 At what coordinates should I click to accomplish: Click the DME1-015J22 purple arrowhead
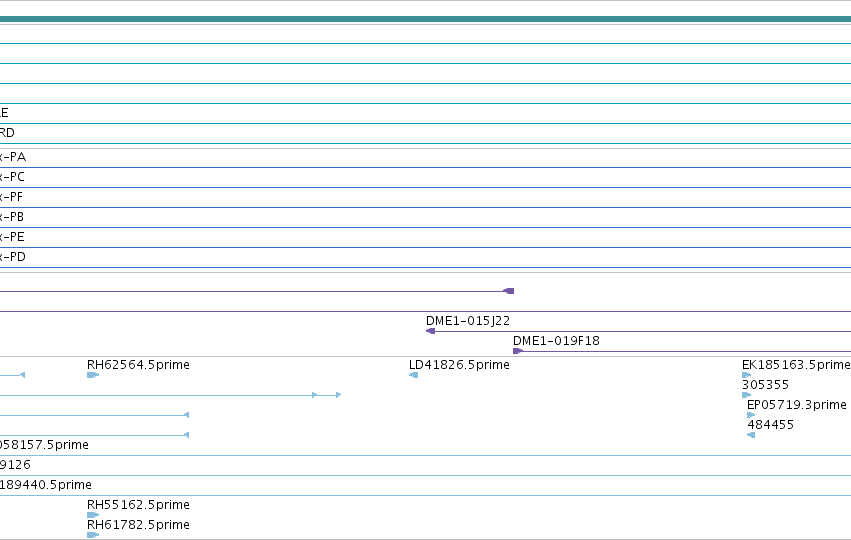[x=431, y=331]
